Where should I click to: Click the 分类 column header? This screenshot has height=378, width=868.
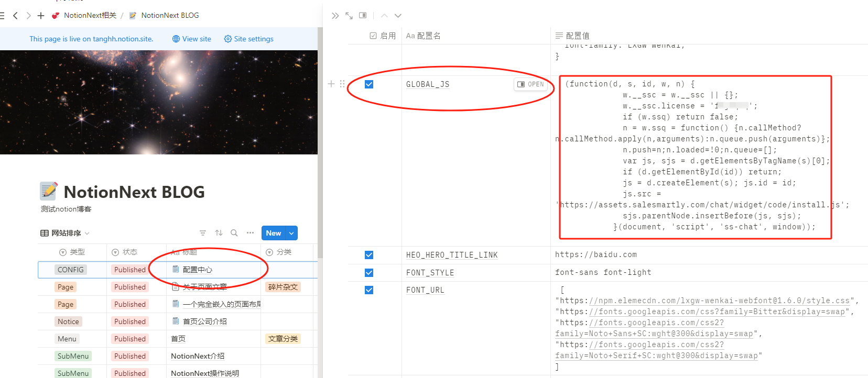(x=279, y=252)
